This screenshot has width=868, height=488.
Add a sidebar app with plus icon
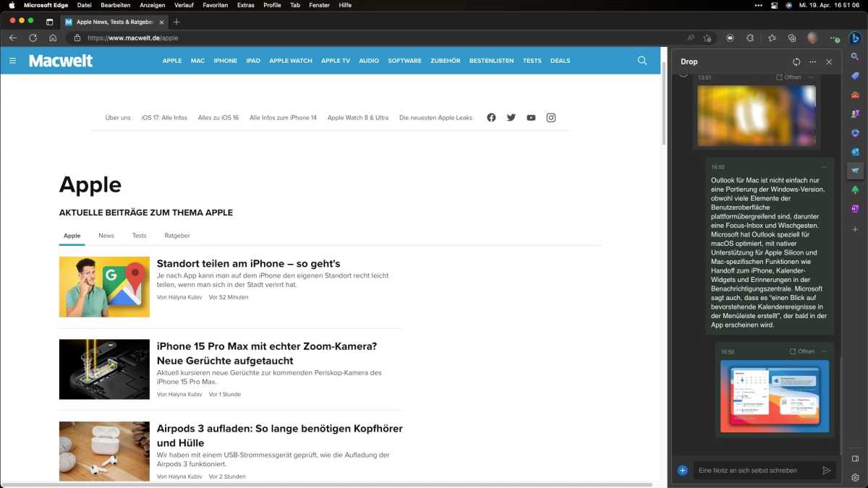coord(855,229)
